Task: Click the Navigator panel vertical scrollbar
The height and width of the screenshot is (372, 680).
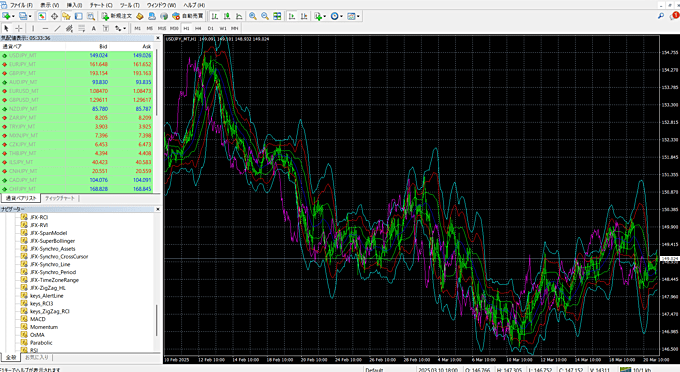Action: pos(157,320)
